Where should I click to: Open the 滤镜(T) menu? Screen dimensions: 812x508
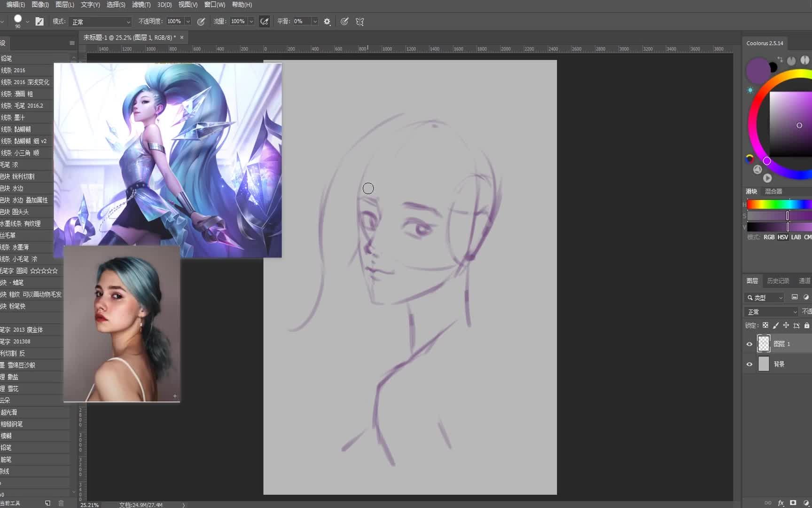point(141,5)
